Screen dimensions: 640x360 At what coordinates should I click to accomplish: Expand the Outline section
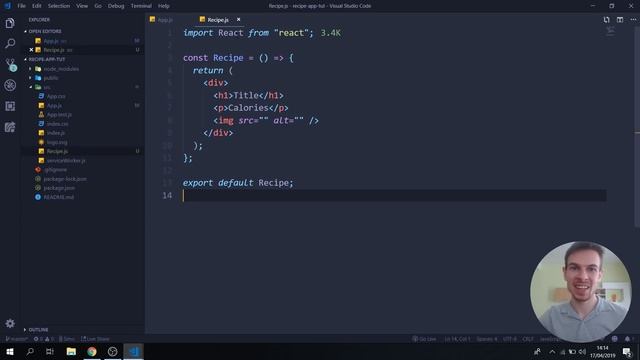(x=37, y=329)
